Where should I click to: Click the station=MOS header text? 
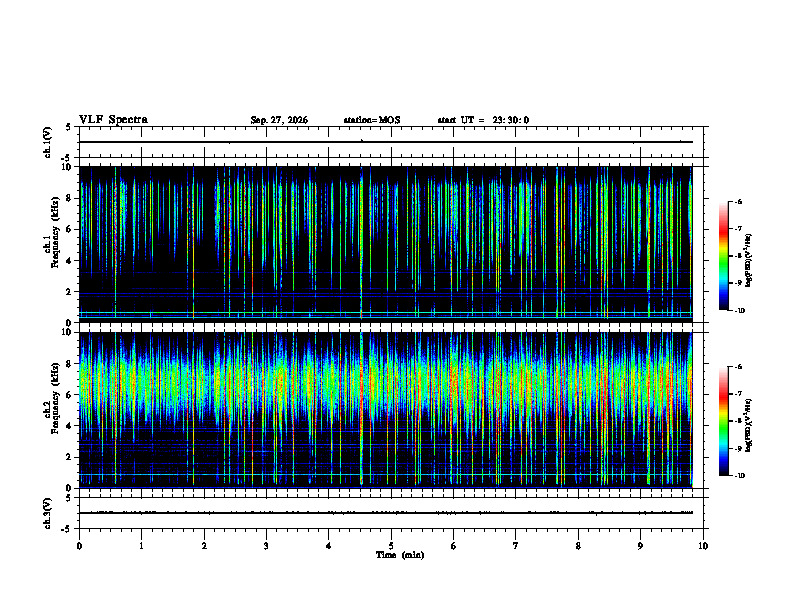(372, 120)
